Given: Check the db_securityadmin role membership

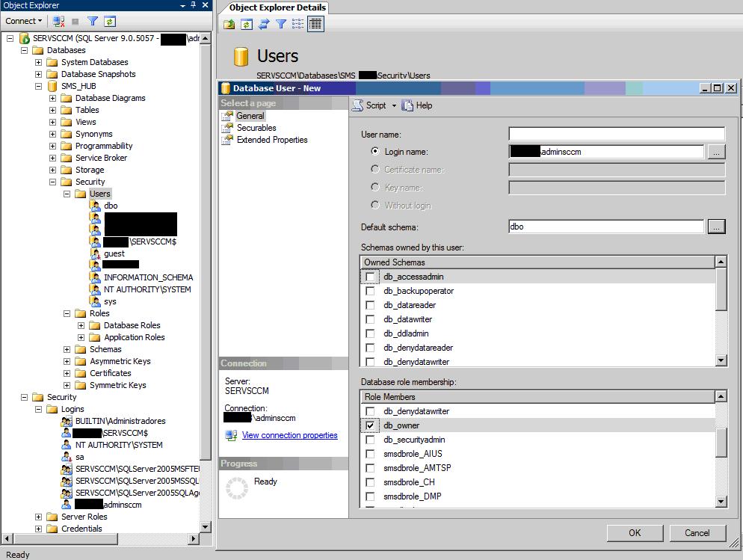Looking at the screenshot, I should pos(370,440).
